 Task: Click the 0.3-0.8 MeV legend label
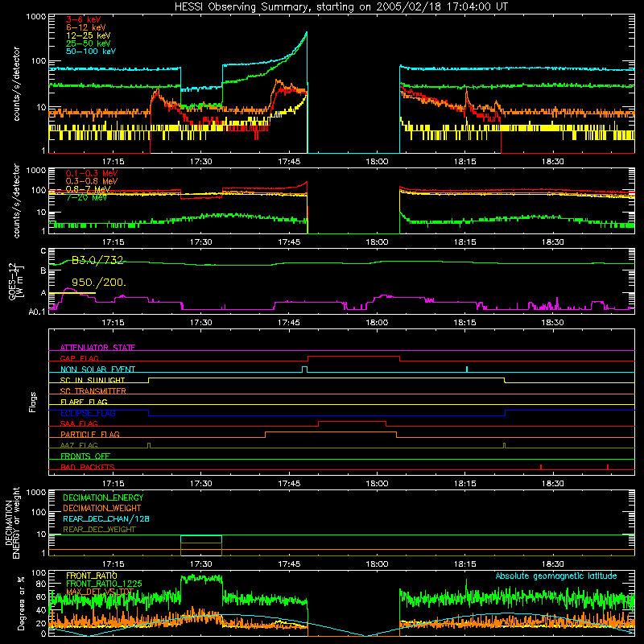point(92,181)
